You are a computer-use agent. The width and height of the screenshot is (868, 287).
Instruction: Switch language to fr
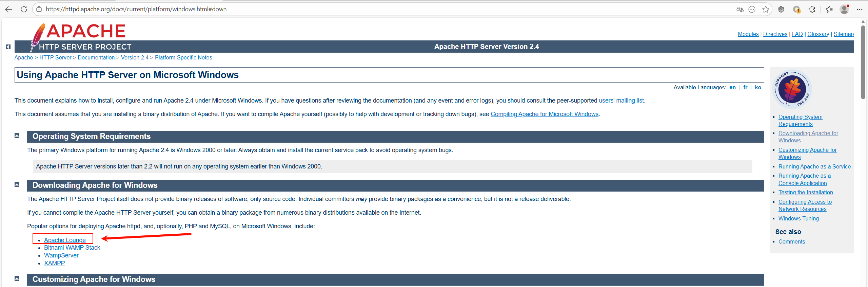pos(745,87)
